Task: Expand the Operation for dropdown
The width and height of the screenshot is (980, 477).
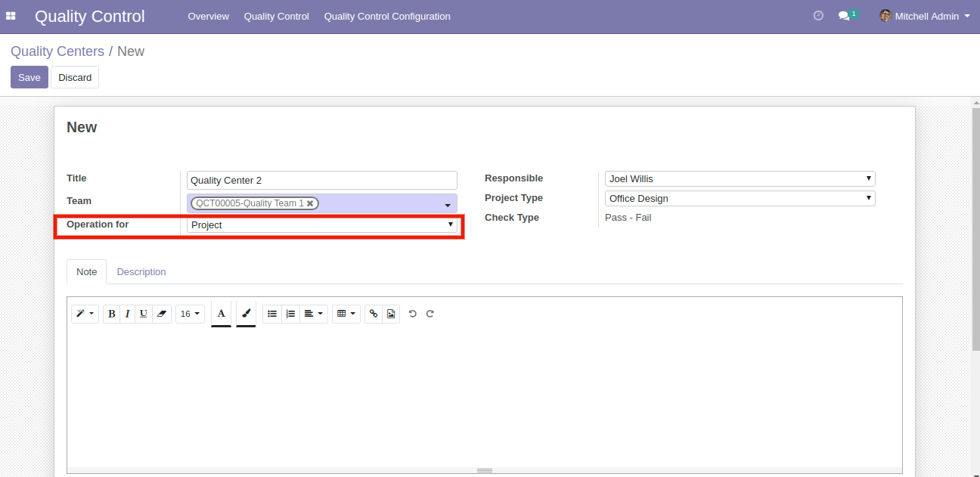Action: coord(322,225)
